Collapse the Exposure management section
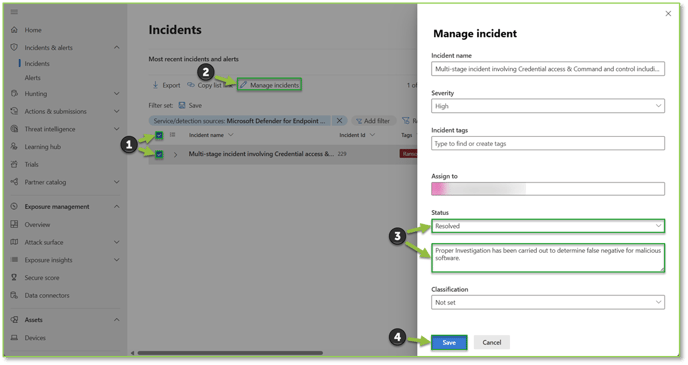Image resolution: width=688 pixels, height=365 pixels. 117,207
